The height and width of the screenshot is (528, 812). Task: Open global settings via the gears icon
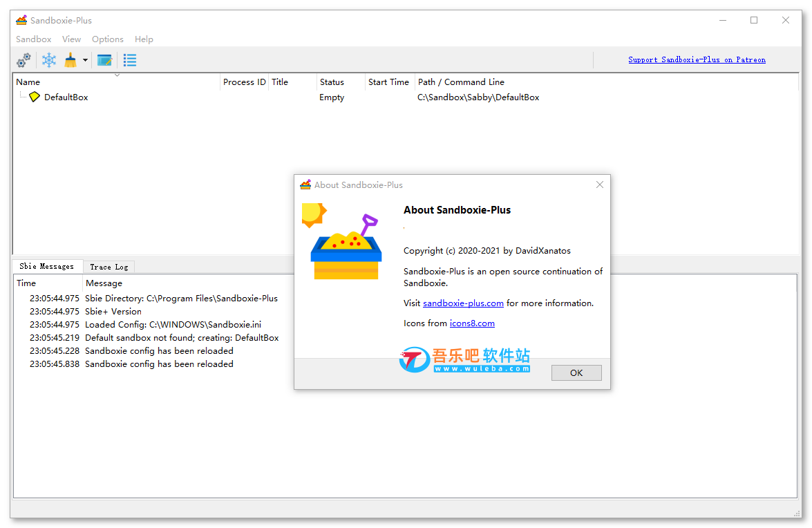(23, 60)
